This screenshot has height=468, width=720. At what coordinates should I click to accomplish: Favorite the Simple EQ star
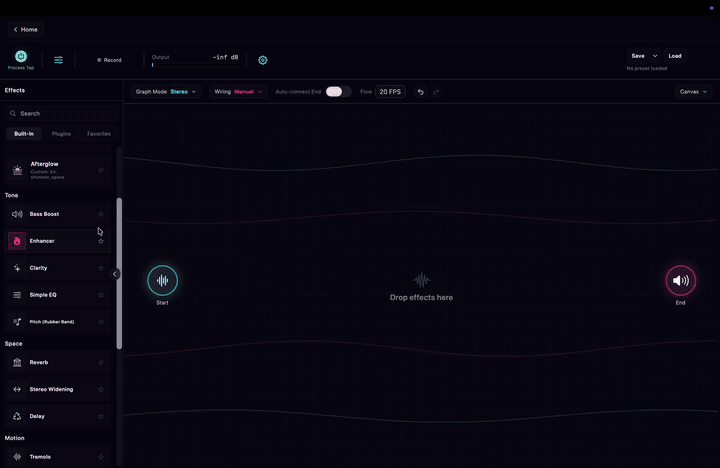[x=101, y=295]
